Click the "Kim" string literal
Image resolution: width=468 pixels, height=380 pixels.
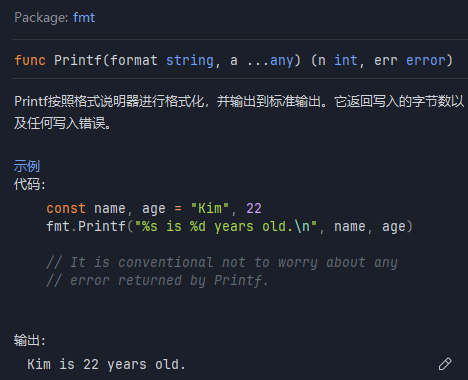tap(210, 208)
